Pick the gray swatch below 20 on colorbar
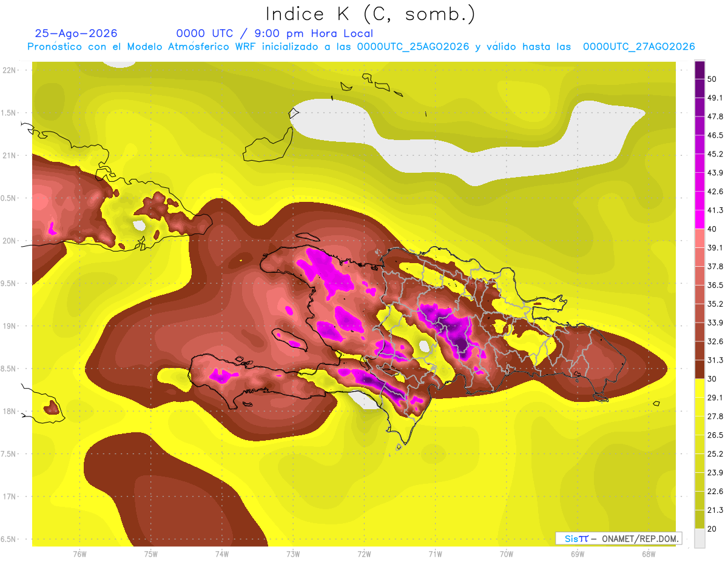 click(699, 538)
